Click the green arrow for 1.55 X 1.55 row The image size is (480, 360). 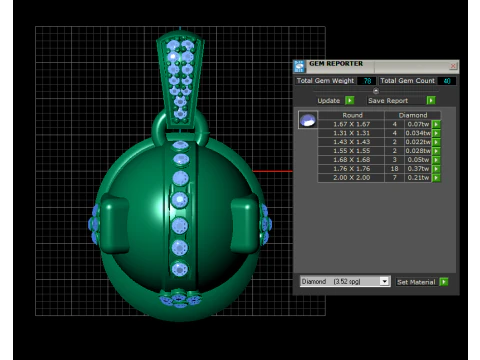[x=436, y=151]
